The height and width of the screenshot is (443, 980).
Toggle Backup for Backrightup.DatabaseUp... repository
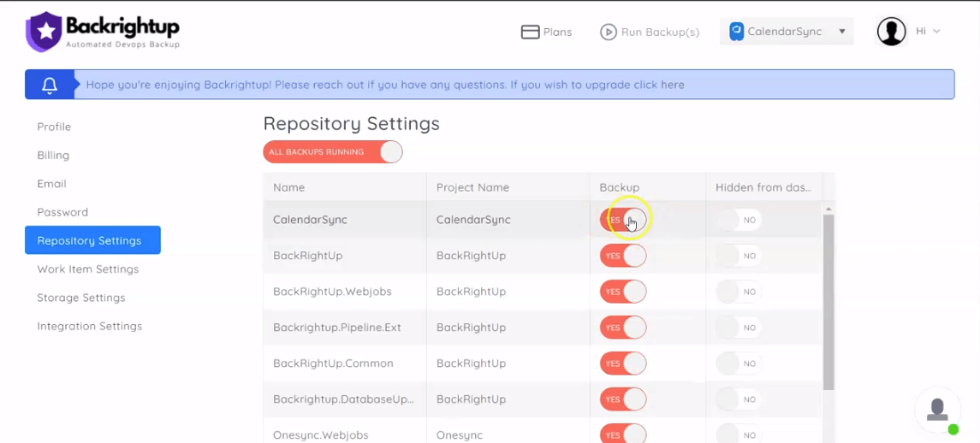coord(623,399)
